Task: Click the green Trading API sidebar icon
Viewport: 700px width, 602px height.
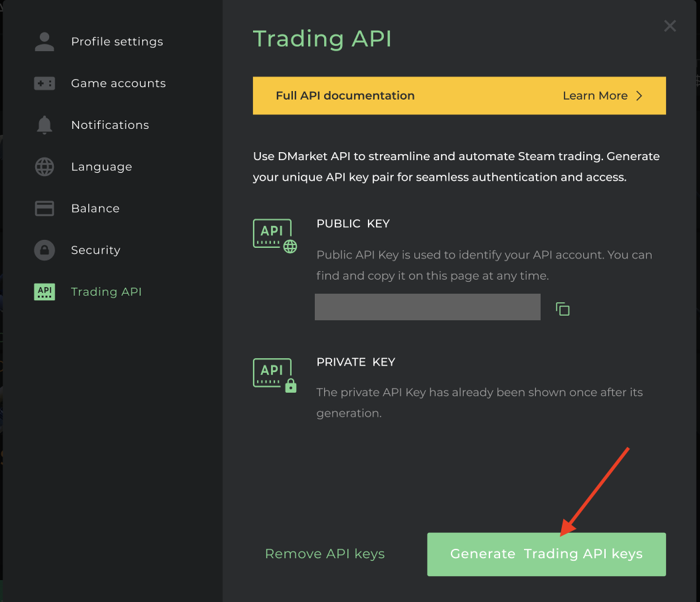Action: (x=44, y=292)
